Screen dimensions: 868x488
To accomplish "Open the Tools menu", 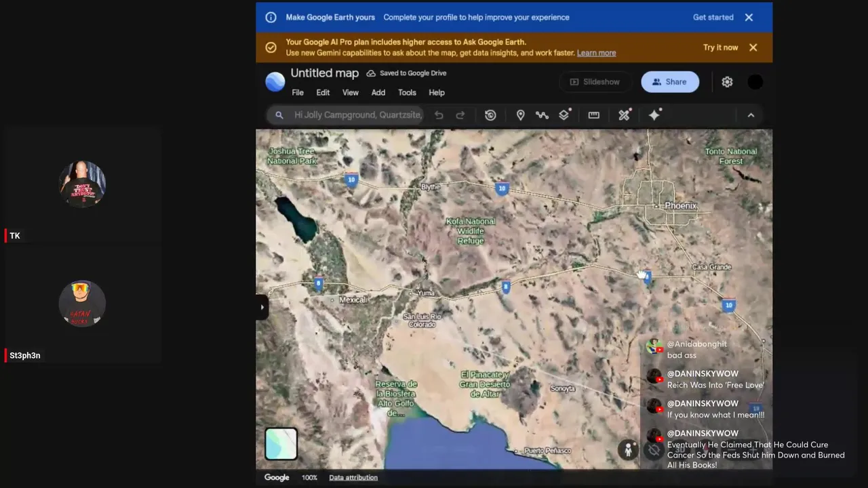I will 407,93.
